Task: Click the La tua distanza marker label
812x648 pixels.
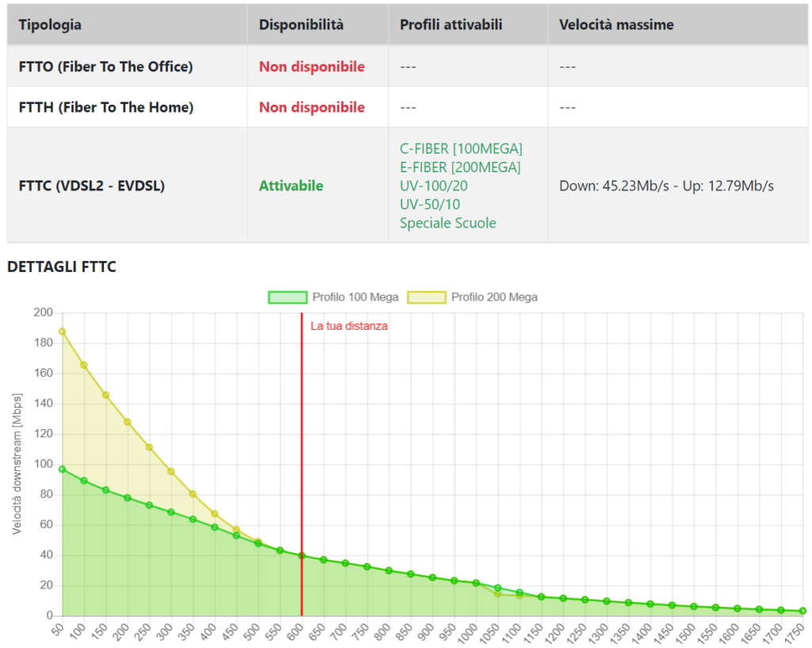Action: (x=349, y=326)
